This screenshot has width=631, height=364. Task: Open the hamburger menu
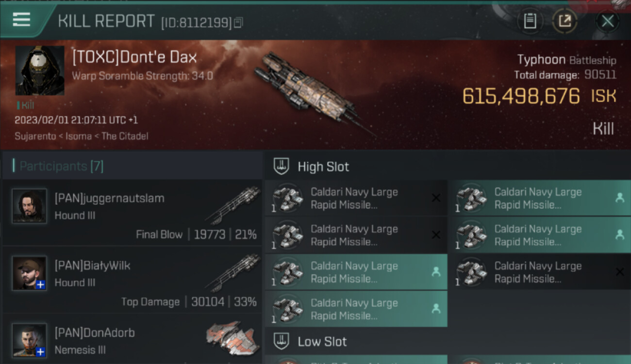click(x=21, y=20)
